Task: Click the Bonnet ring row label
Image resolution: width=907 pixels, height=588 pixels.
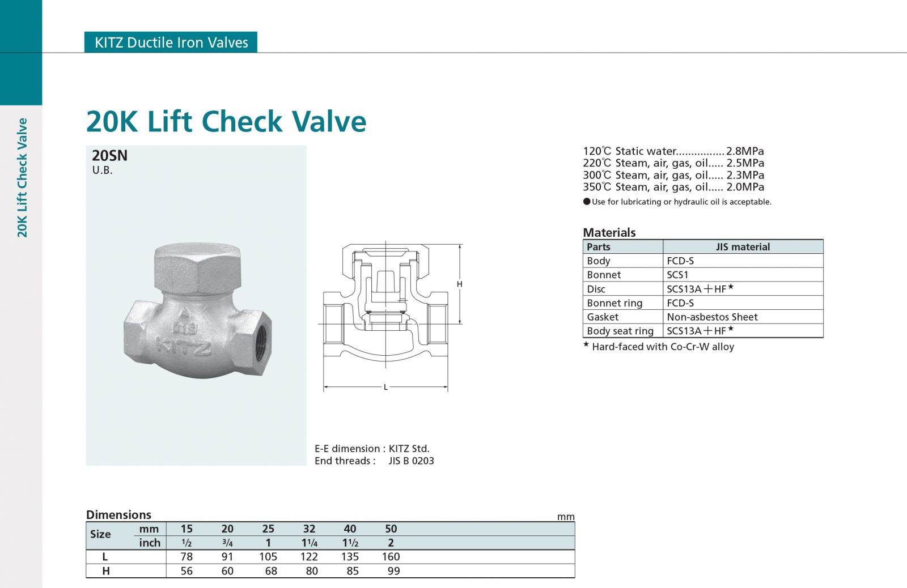Action: pyautogui.click(x=614, y=303)
